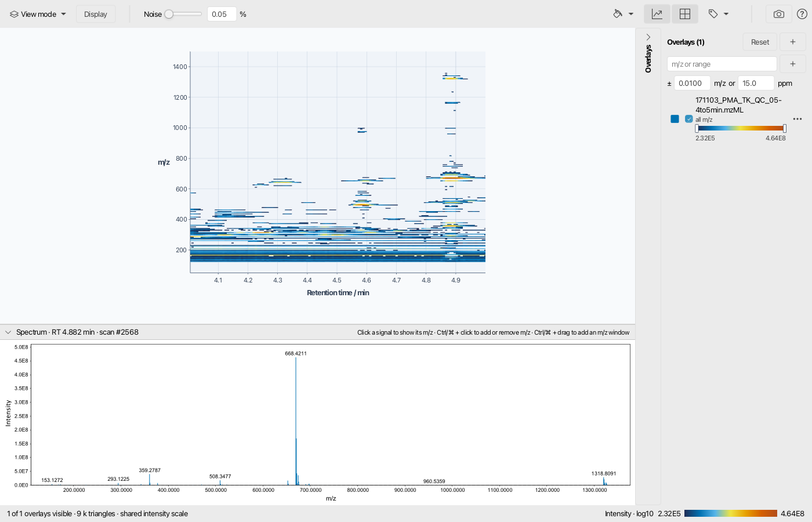The height and width of the screenshot is (522, 812).
Task: Open the blue overlay color swatch
Action: [x=675, y=119]
